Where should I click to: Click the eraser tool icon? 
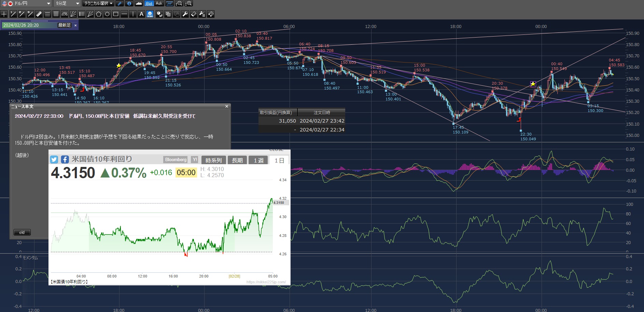point(194,14)
